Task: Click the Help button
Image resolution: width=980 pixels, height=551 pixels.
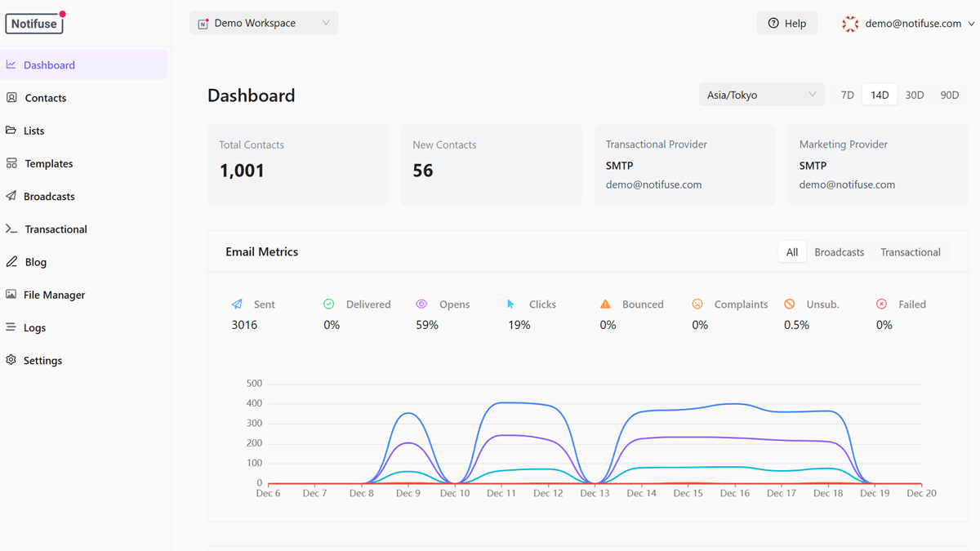Action: click(786, 24)
